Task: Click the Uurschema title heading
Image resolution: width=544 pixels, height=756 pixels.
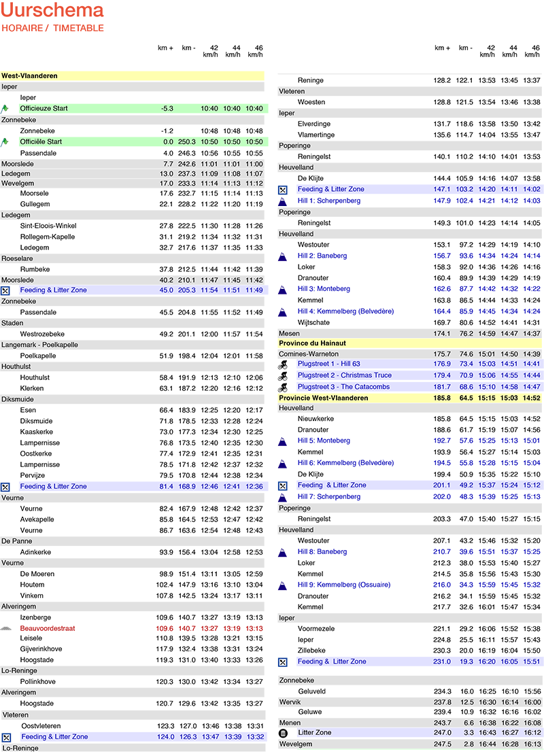Action: (x=53, y=11)
